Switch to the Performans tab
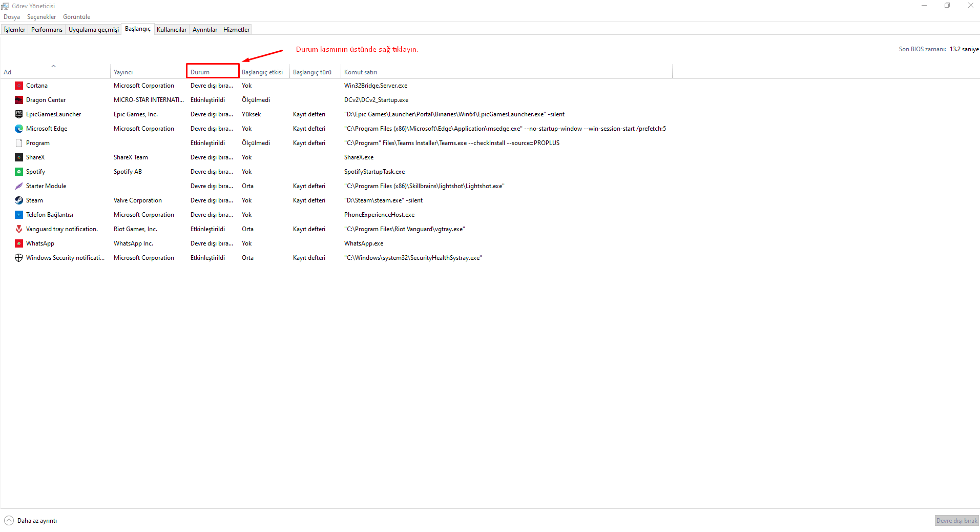Screen dimensions: 980x532 [47, 30]
